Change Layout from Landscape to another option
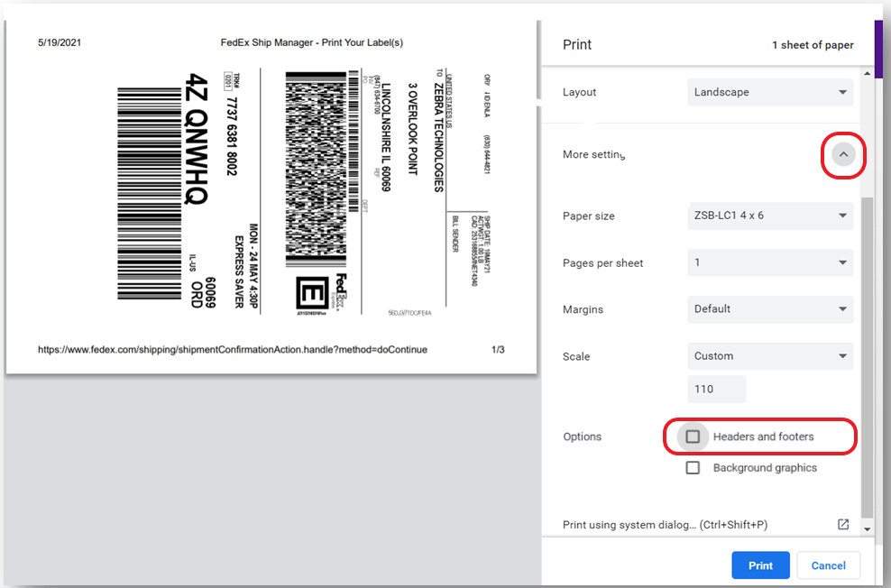The width and height of the screenshot is (891, 588). click(770, 92)
